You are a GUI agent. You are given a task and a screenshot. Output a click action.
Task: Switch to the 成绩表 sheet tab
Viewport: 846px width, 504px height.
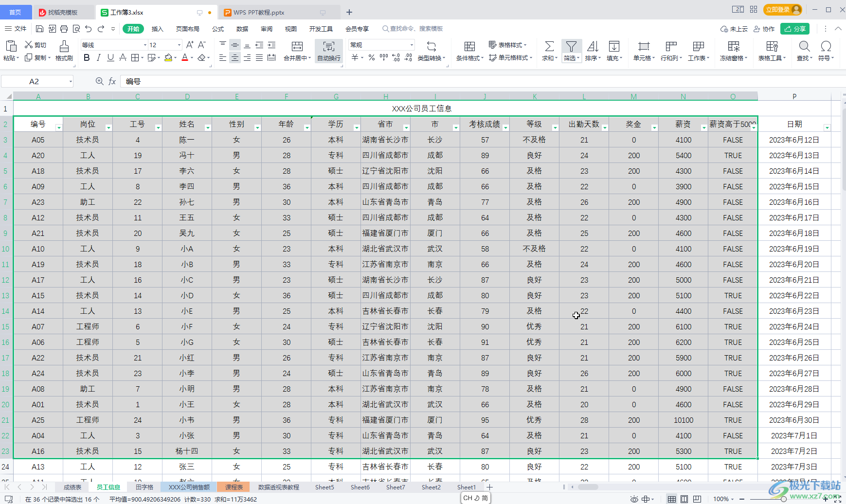pos(72,487)
